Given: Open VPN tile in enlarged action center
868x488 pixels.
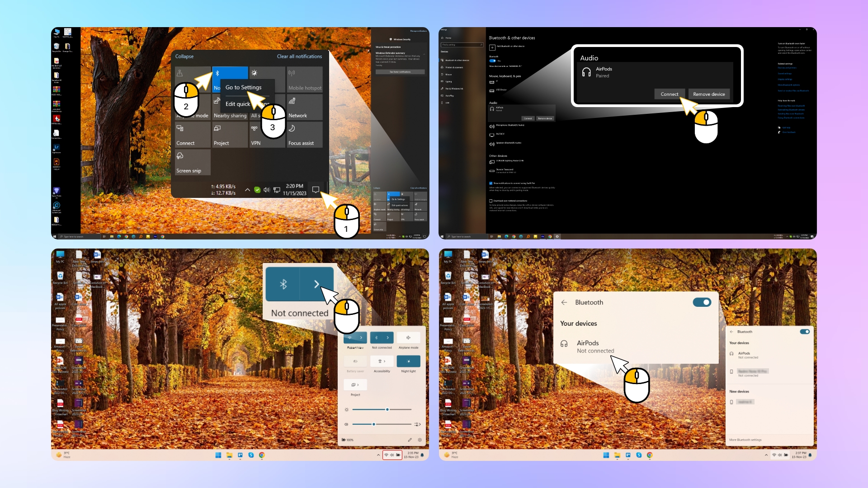Looking at the screenshot, I should (x=267, y=135).
